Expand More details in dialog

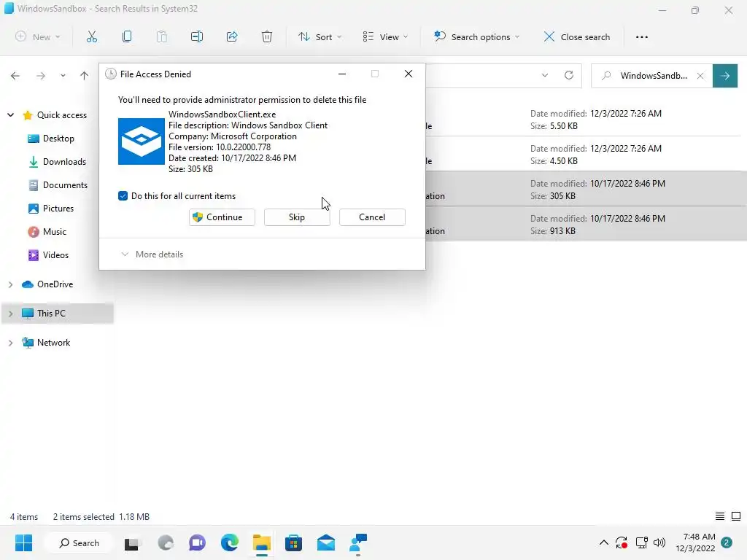[152, 254]
